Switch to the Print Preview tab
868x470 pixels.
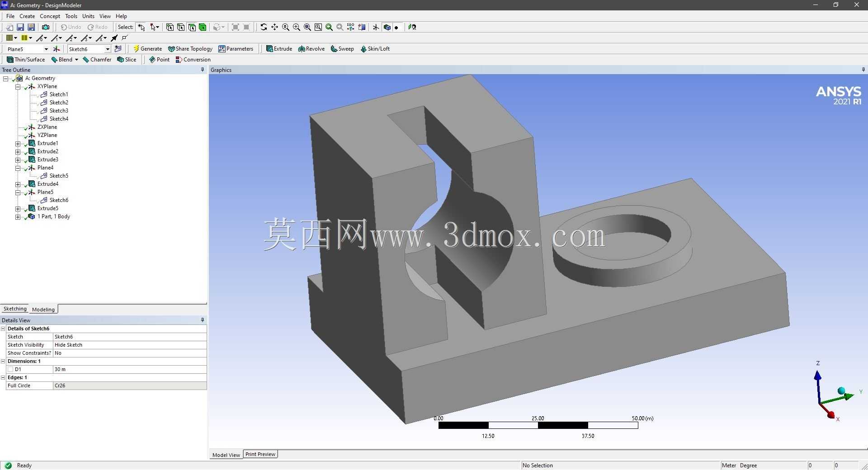point(260,454)
